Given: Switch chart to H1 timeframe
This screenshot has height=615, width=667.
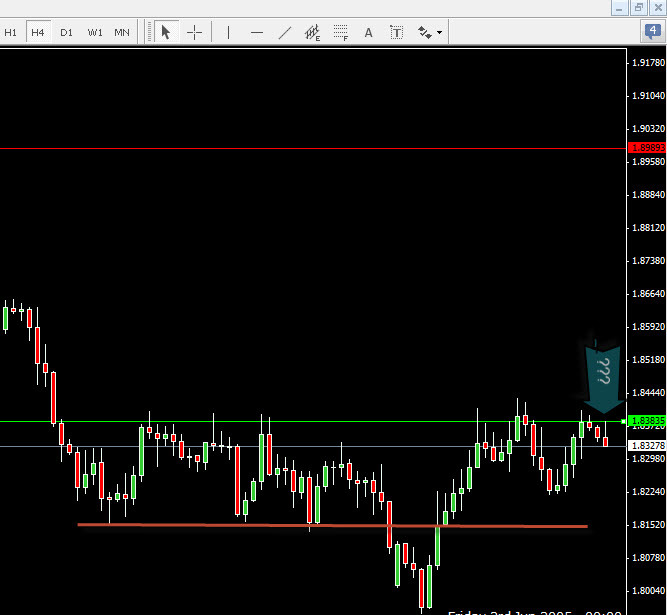Looking at the screenshot, I should click(10, 32).
